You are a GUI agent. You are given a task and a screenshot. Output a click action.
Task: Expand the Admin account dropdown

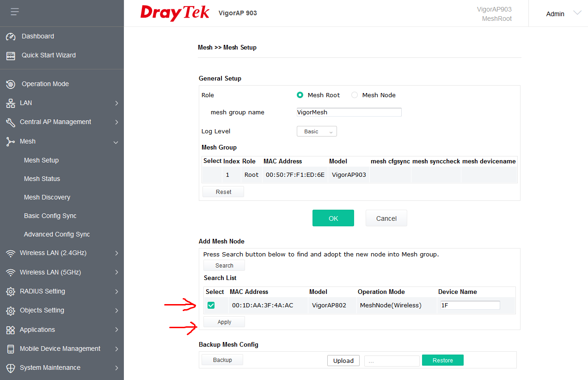pos(577,13)
